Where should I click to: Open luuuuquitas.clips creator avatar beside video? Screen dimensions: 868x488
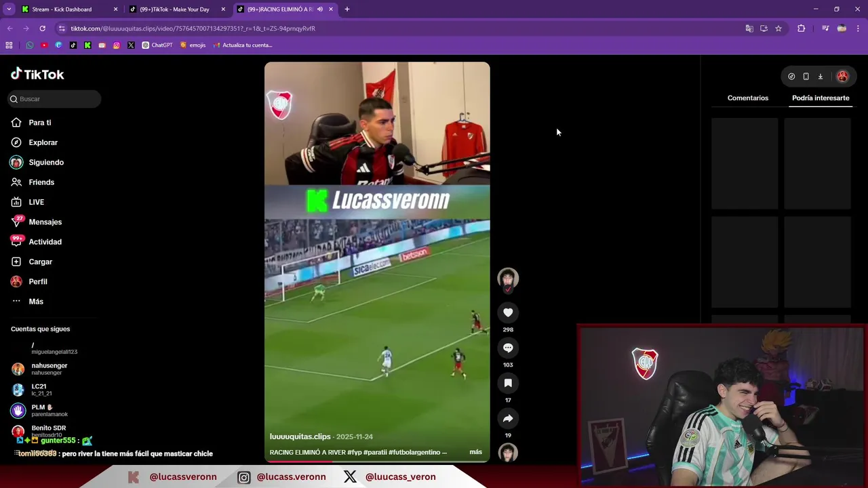tap(508, 279)
